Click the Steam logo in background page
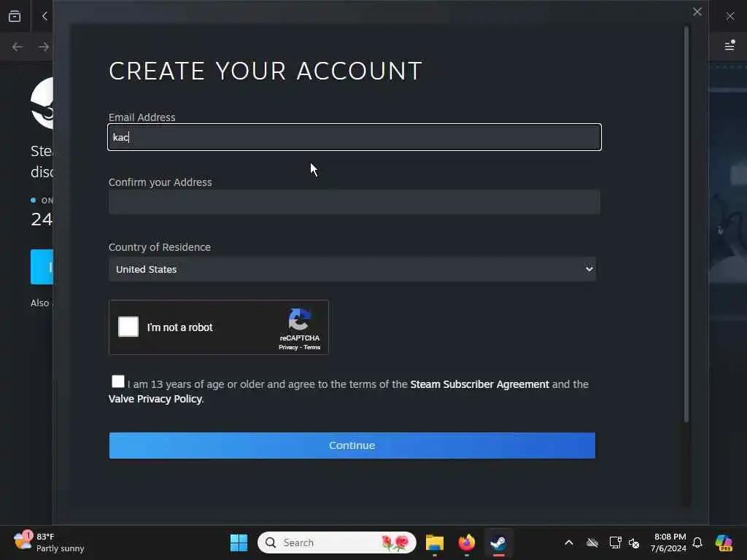Viewport: 747px width, 560px height. coord(42,103)
